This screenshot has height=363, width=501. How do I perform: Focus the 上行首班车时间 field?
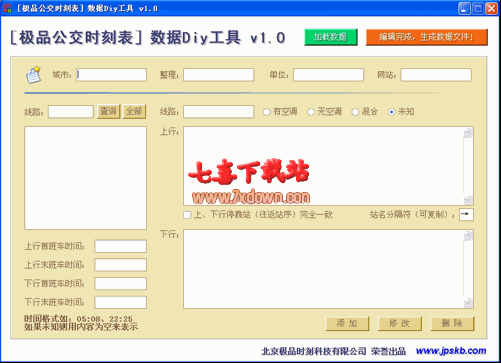click(121, 246)
